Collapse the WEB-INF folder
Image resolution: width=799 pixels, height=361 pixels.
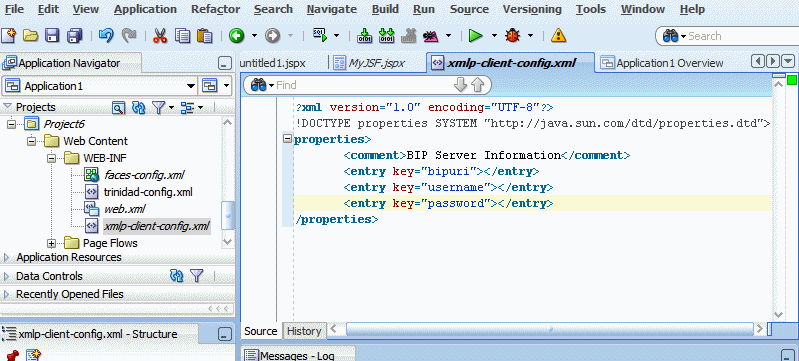51,158
